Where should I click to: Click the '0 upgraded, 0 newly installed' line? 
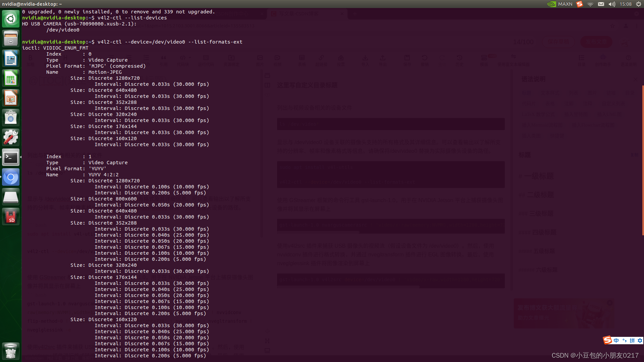pyautogui.click(x=118, y=12)
